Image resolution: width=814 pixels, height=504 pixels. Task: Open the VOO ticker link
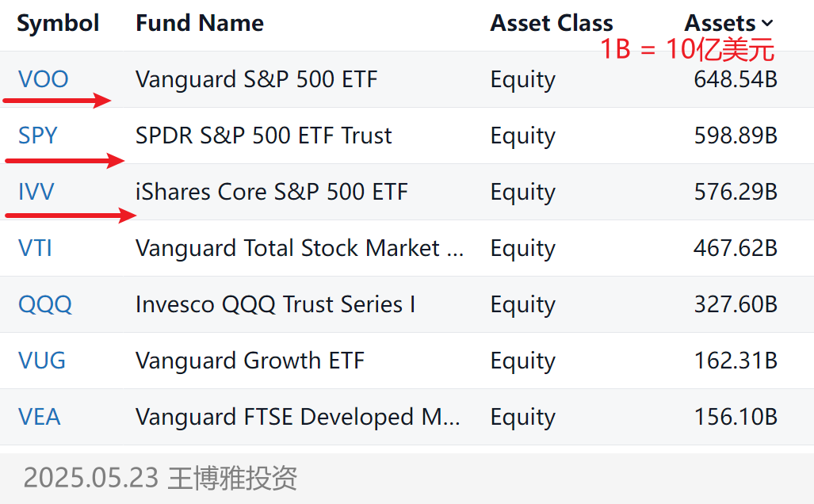43,79
